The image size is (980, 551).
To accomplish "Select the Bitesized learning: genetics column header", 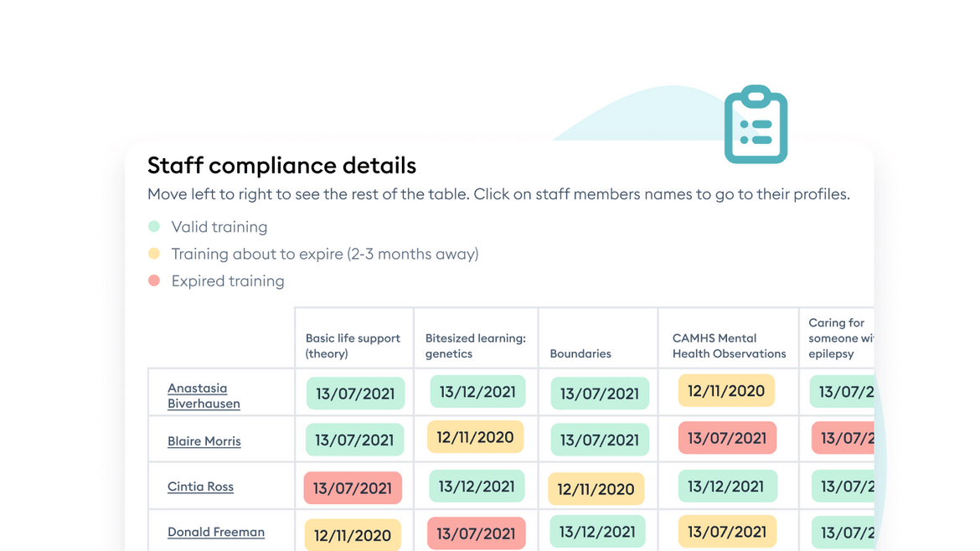I will 475,346.
